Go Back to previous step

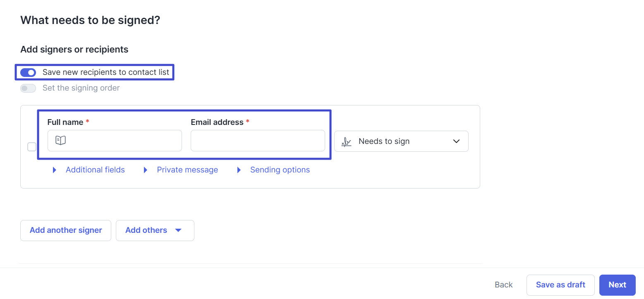[x=504, y=285]
